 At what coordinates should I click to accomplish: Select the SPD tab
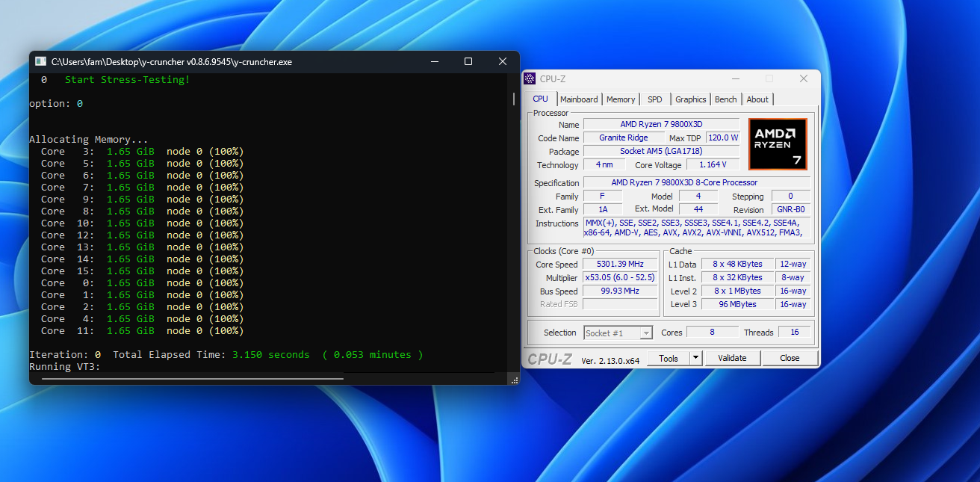click(654, 99)
